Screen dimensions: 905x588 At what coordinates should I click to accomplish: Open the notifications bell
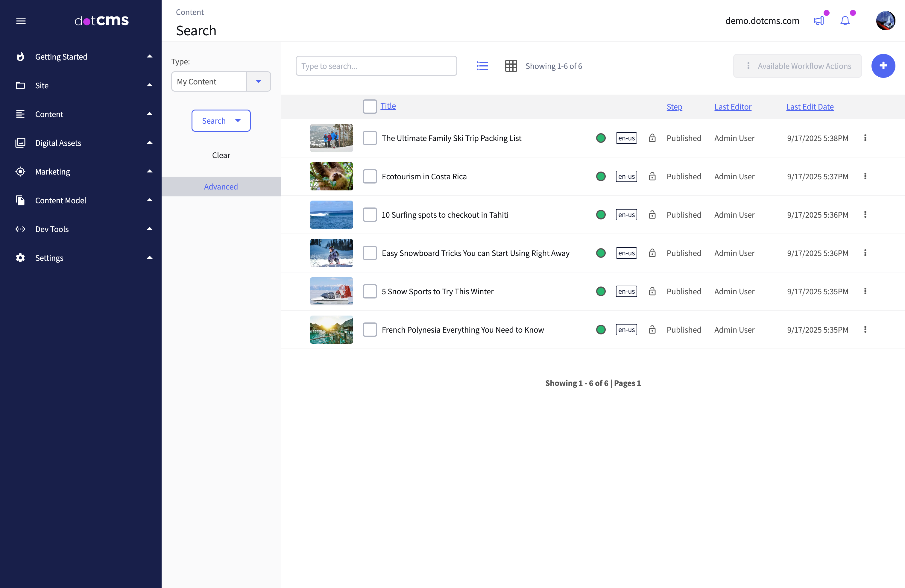(x=845, y=21)
